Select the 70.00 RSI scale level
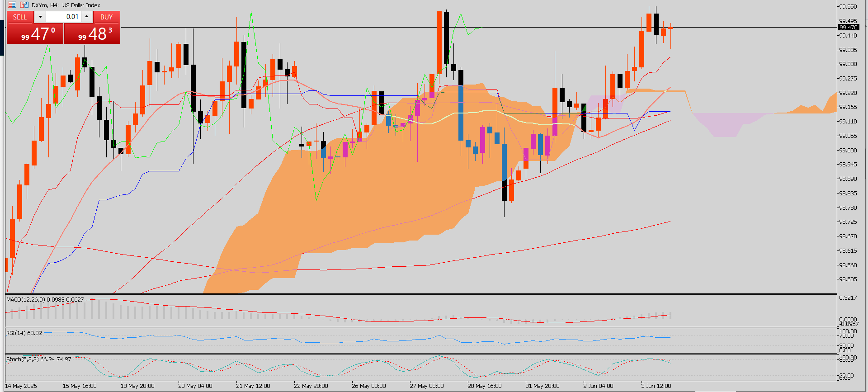This screenshot has height=392, width=868. click(846, 336)
